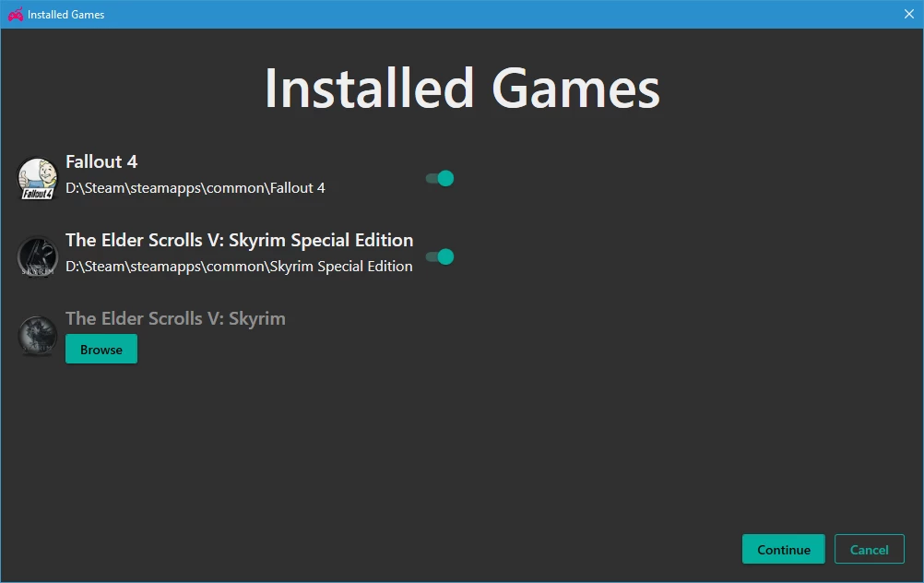Click the knob of Fallout 4's switch
The width and height of the screenshot is (924, 583).
coord(446,179)
